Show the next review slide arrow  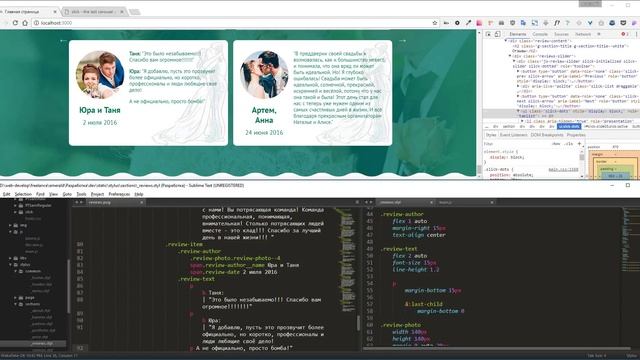point(402,40)
